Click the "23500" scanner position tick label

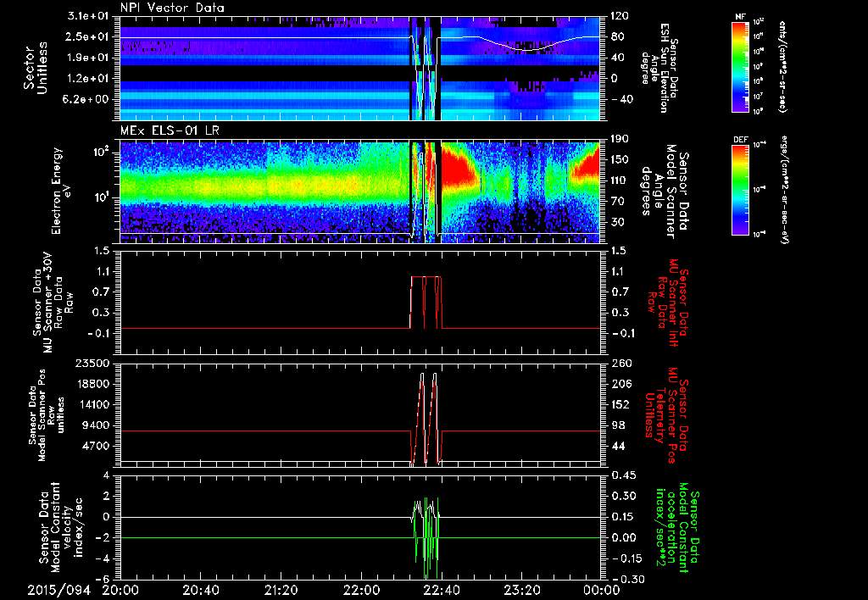point(93,363)
